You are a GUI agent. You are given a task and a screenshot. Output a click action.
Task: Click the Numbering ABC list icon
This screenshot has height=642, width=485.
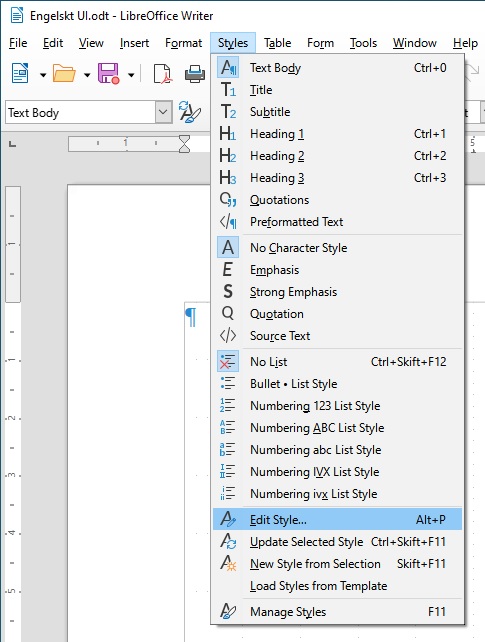tap(228, 428)
